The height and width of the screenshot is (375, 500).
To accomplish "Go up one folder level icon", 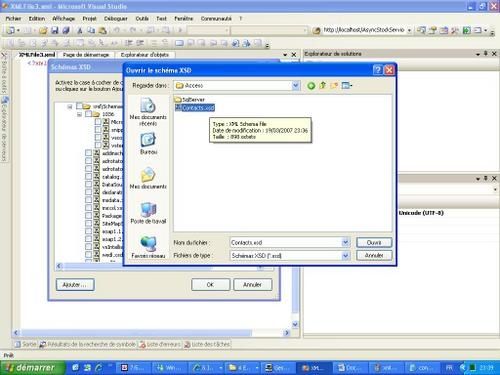I will 323,85.
